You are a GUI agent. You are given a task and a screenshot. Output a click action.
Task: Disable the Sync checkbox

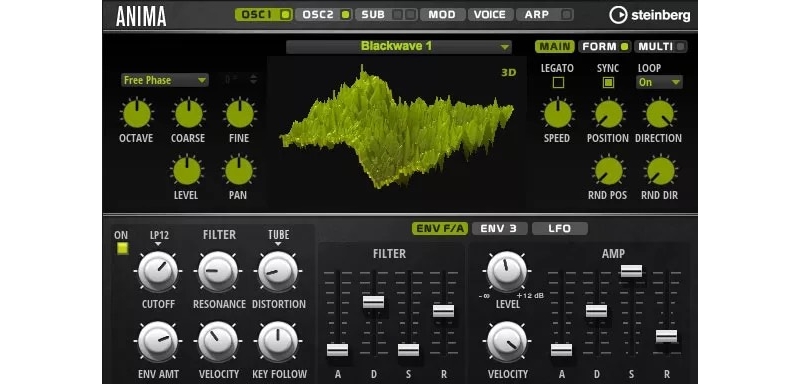[608, 82]
